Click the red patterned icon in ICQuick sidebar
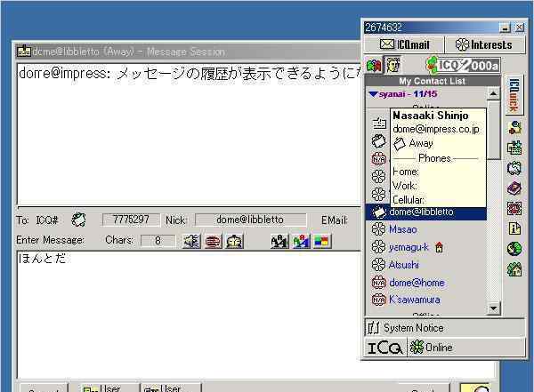534x392 pixels. [514, 208]
